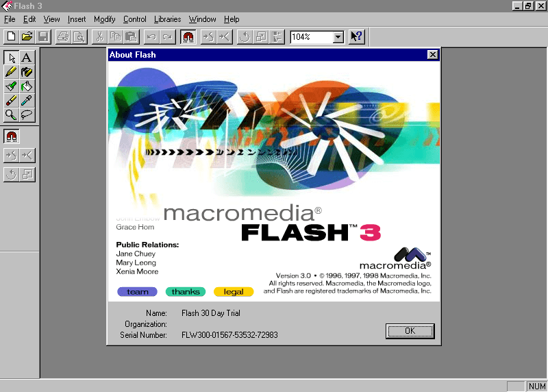Select the Text tool in toolbox
This screenshot has height=392, width=548.
coord(27,58)
